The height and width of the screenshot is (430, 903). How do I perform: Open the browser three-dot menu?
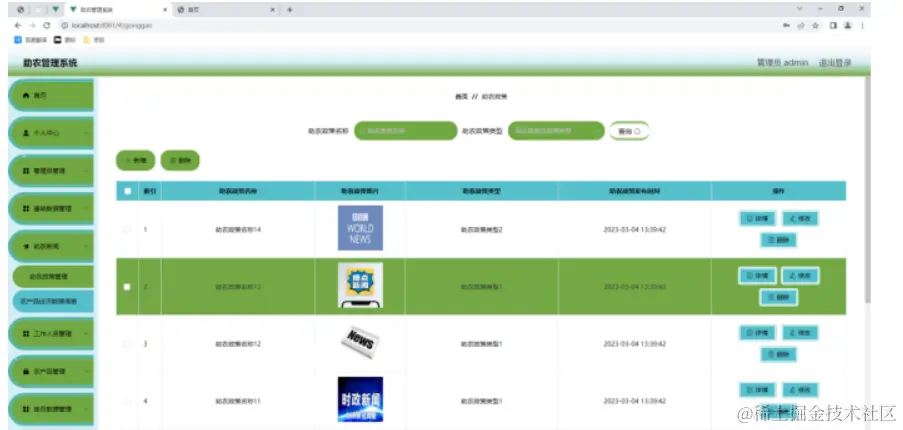click(x=862, y=26)
